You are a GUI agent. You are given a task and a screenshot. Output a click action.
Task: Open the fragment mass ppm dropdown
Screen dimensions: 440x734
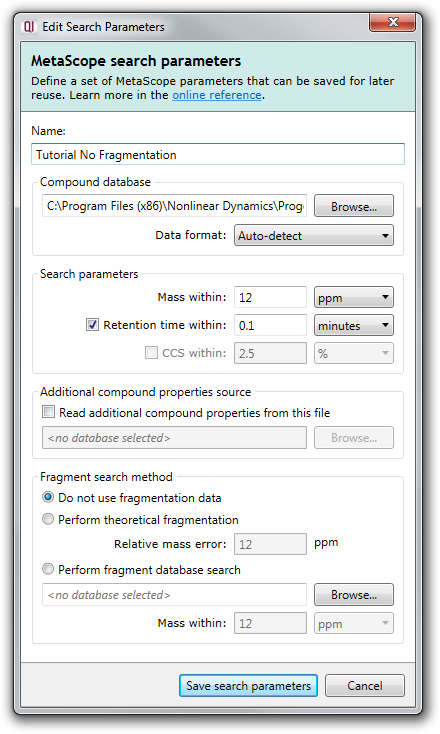(353, 623)
